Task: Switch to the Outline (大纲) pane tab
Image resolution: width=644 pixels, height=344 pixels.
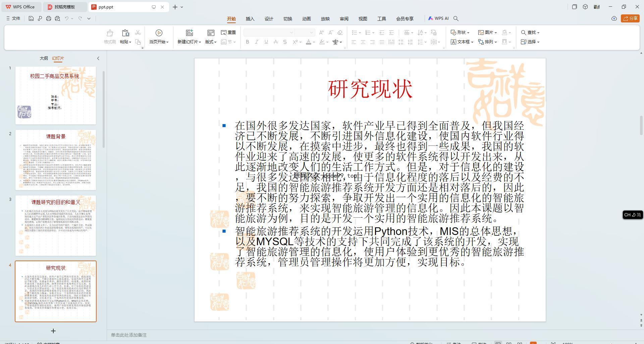Action: [44, 58]
